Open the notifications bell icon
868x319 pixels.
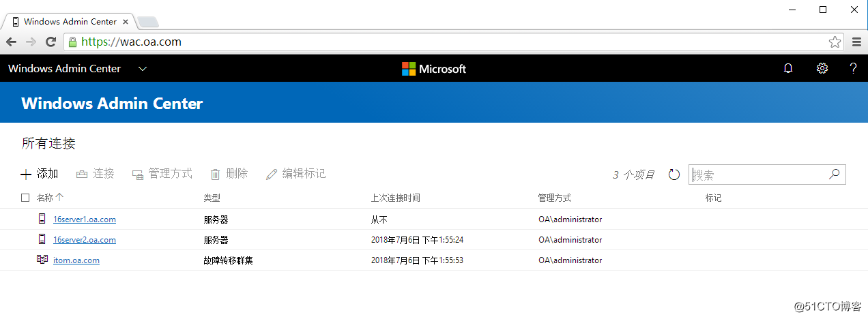788,68
